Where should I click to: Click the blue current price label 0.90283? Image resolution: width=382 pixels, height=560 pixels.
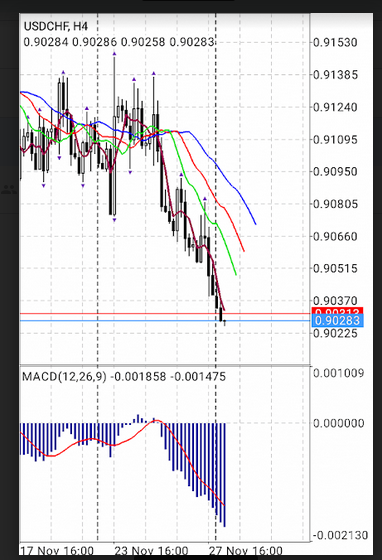tap(337, 320)
